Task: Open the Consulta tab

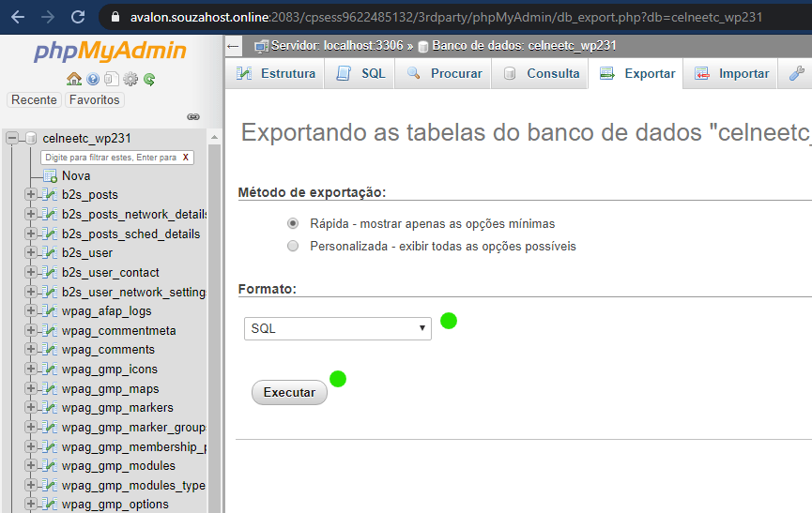Action: [540, 73]
